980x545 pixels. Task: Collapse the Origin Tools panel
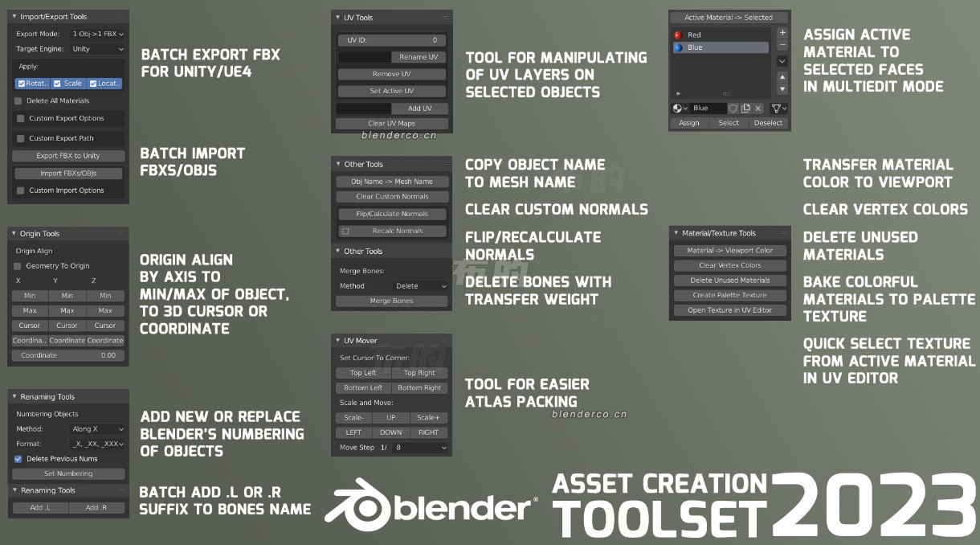point(14,234)
